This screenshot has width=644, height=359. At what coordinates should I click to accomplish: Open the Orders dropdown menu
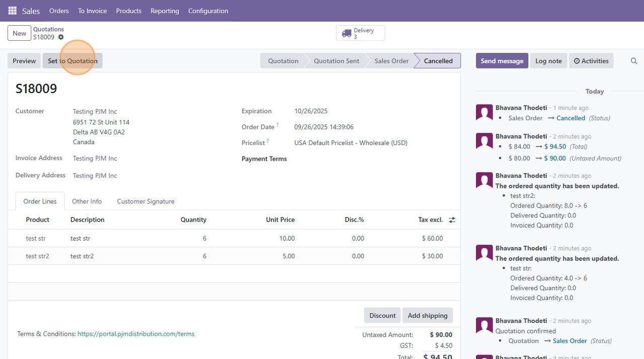(x=59, y=11)
